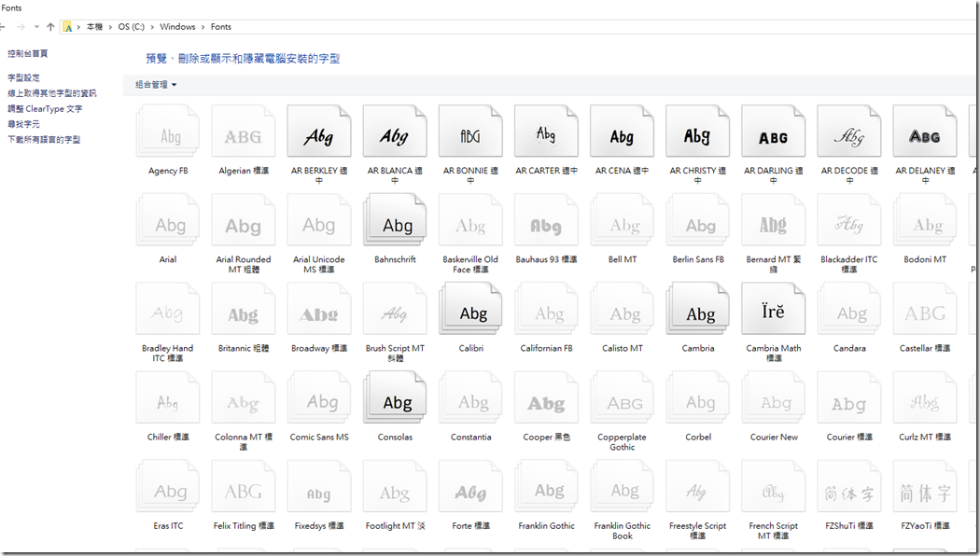Select the Bahnschrift font icon
Image resolution: width=980 pixels, height=556 pixels.
[x=395, y=220]
